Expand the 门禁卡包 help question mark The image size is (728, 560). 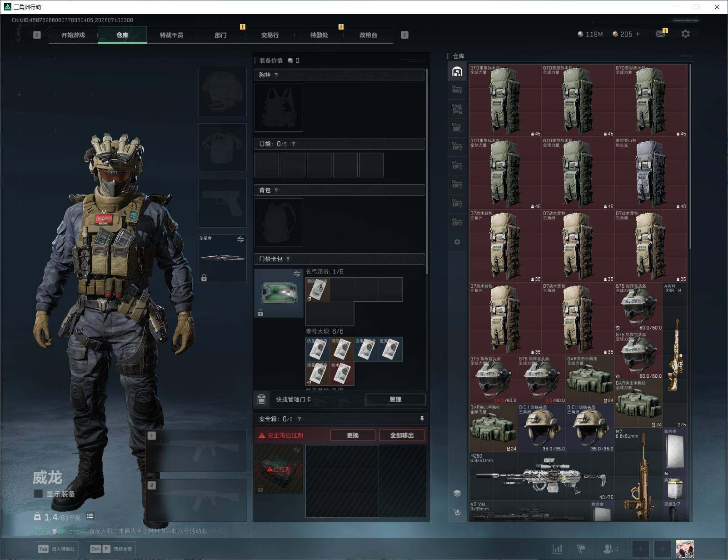[x=288, y=259]
